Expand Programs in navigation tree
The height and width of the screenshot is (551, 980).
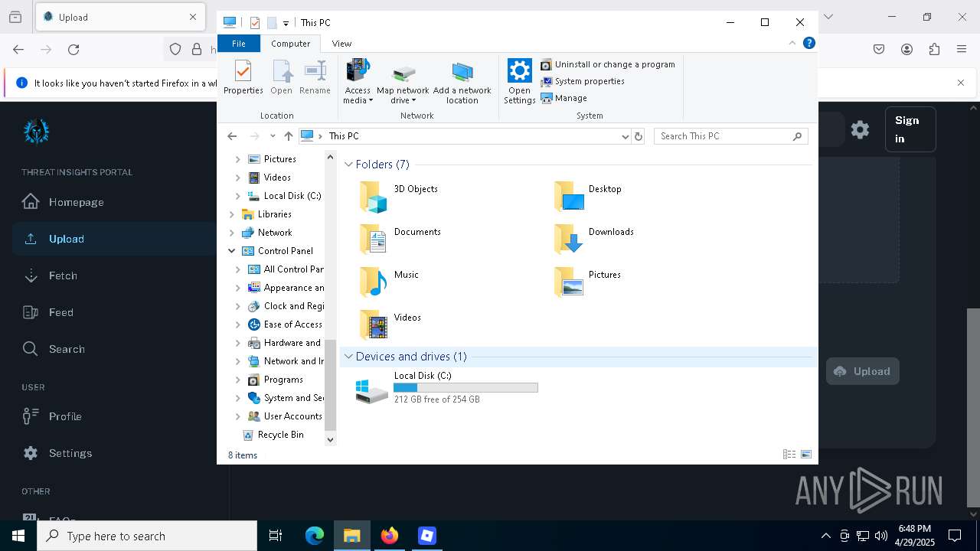237,380
